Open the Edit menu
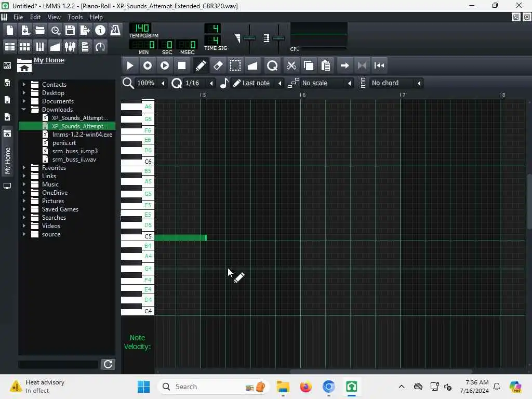 pos(35,17)
